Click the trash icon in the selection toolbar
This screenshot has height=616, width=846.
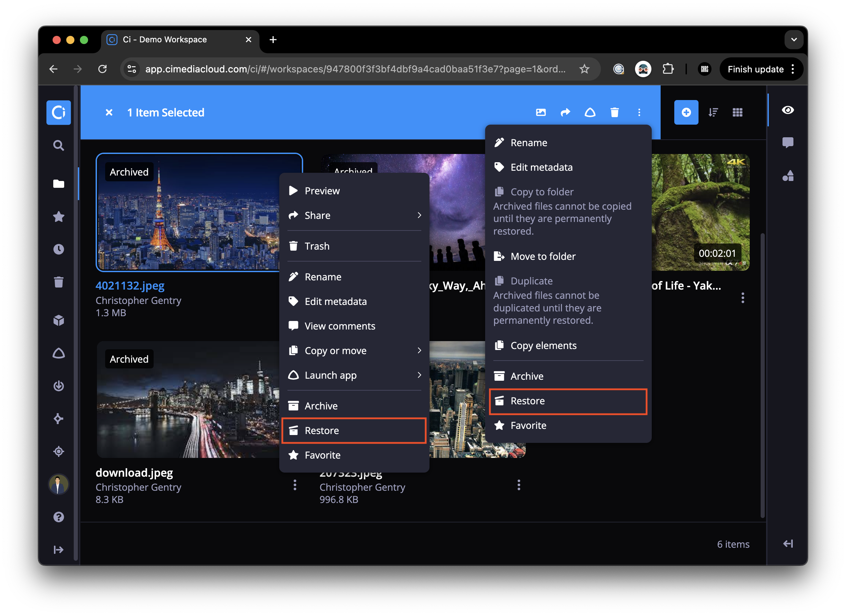tap(615, 112)
